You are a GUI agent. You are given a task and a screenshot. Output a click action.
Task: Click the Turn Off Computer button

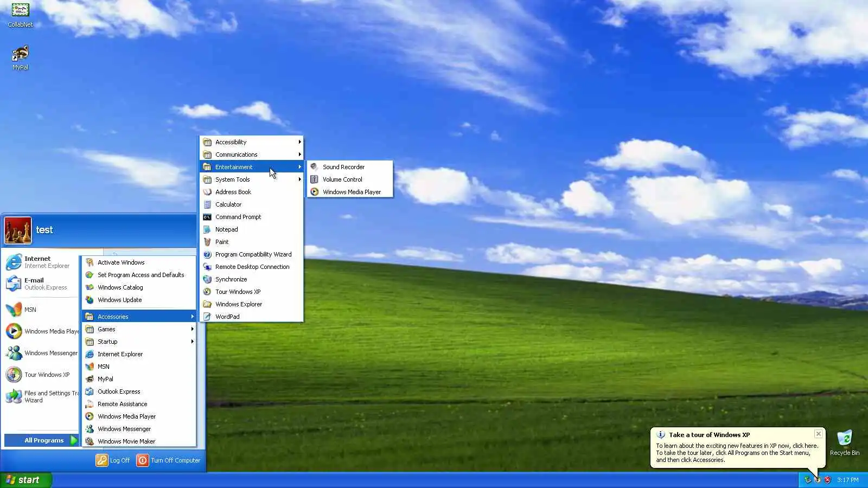169,460
